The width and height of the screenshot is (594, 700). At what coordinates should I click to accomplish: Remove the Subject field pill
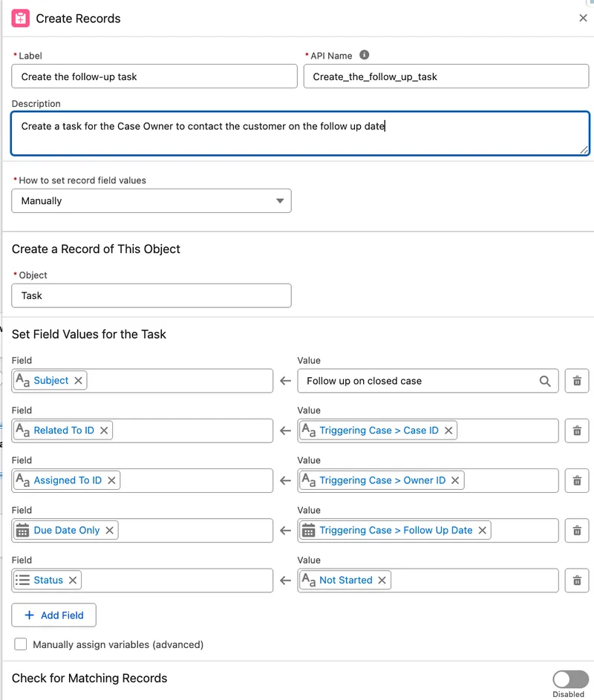click(78, 380)
